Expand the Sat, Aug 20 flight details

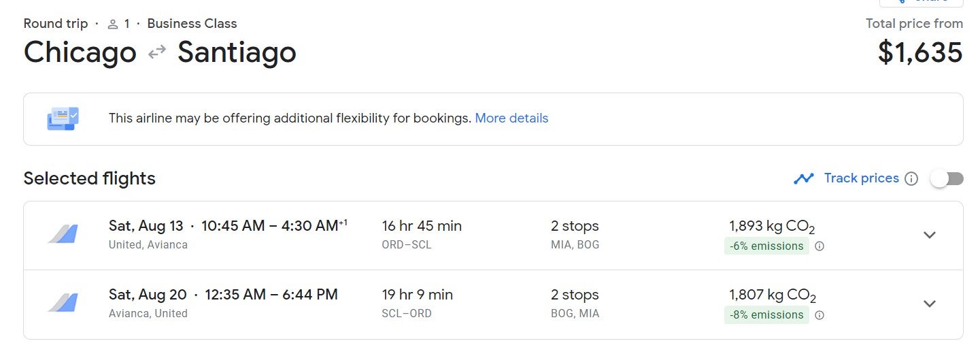click(x=930, y=304)
